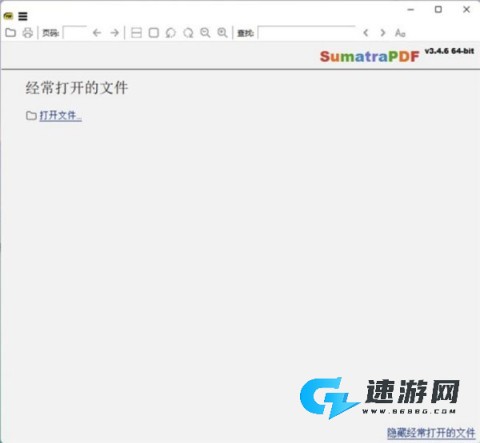
Task: Rotate left toolbar icon
Action: 171,33
